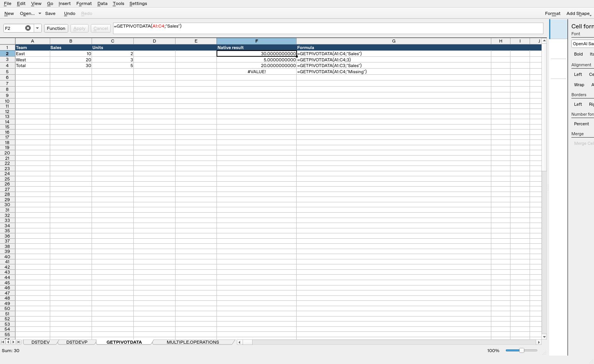Click the Undo toolbar button

click(70, 13)
